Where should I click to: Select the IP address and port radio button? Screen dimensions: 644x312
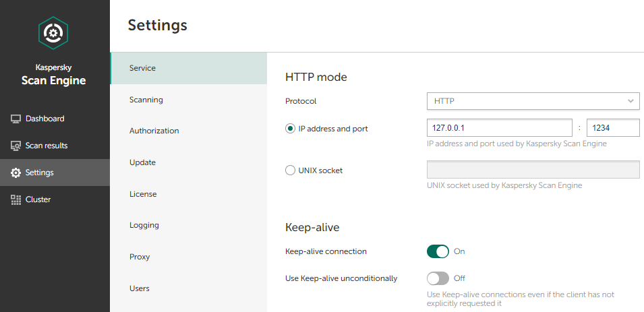click(291, 128)
